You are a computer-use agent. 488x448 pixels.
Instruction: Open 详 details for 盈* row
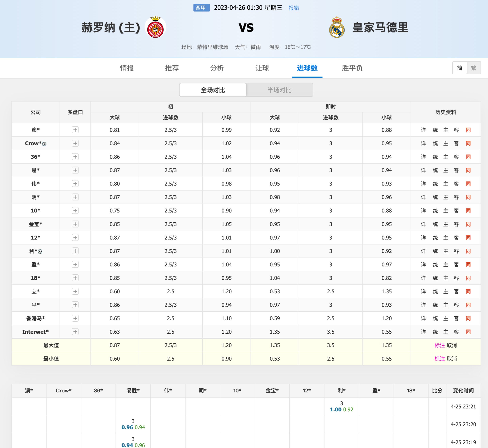click(x=423, y=264)
